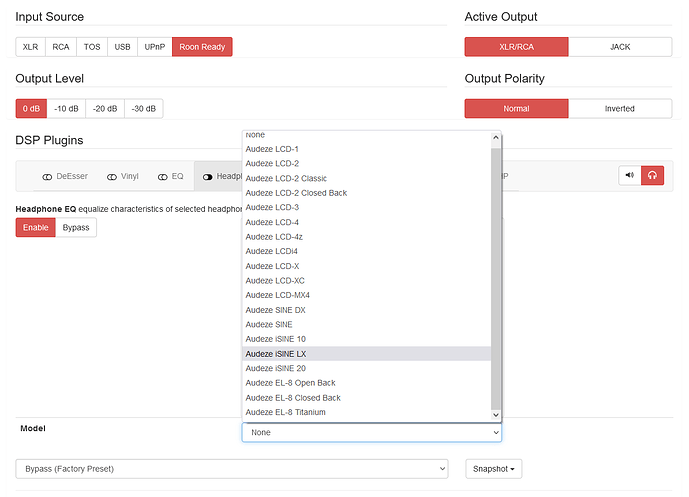Set output level to -20 dB
The width and height of the screenshot is (689, 497).
[105, 109]
